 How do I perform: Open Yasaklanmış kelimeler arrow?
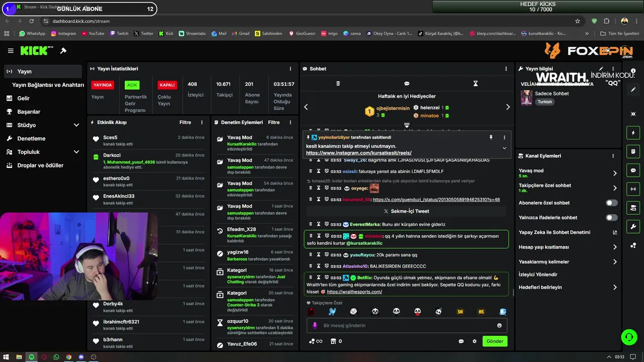click(x=615, y=262)
